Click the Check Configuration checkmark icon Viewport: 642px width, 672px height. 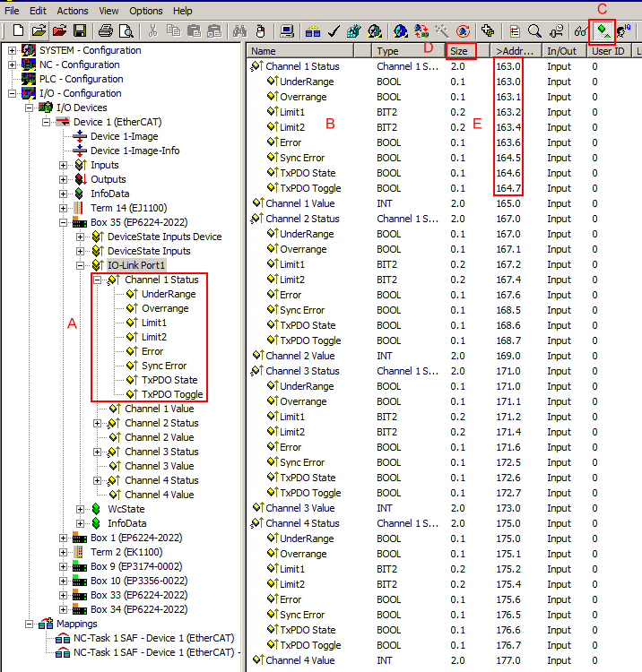pyautogui.click(x=334, y=30)
